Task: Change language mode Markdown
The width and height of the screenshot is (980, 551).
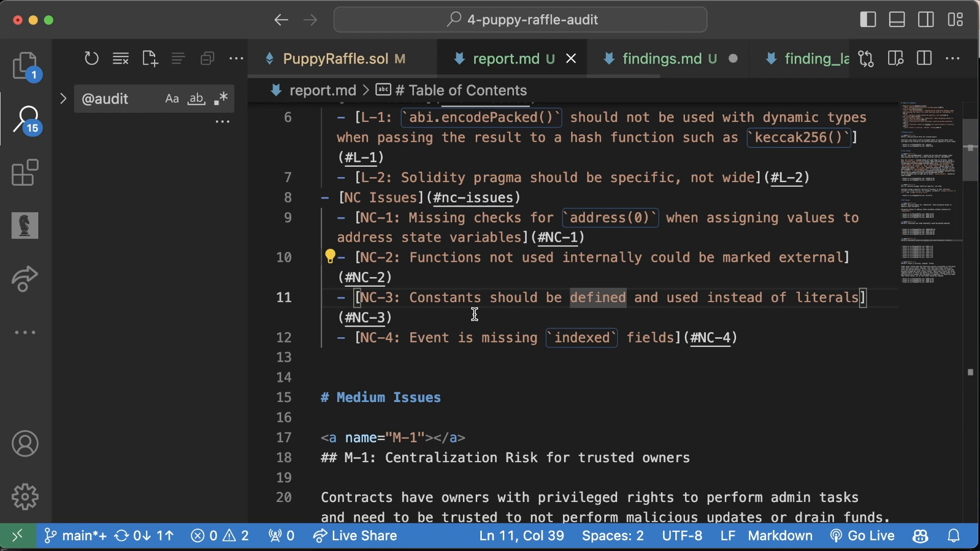Action: pos(780,536)
